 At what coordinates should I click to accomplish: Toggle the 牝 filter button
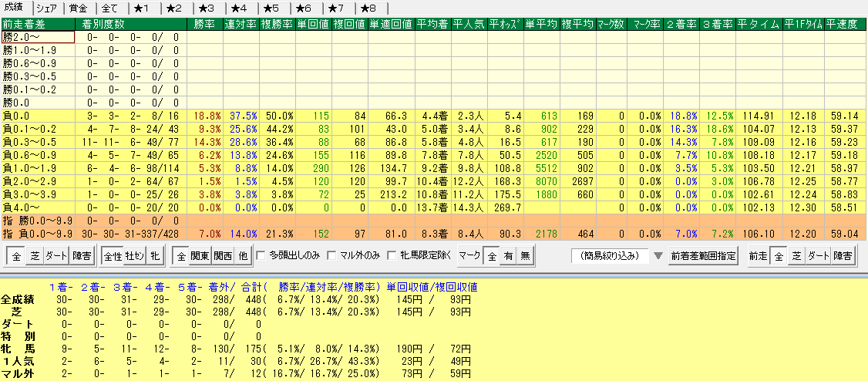coord(155,256)
